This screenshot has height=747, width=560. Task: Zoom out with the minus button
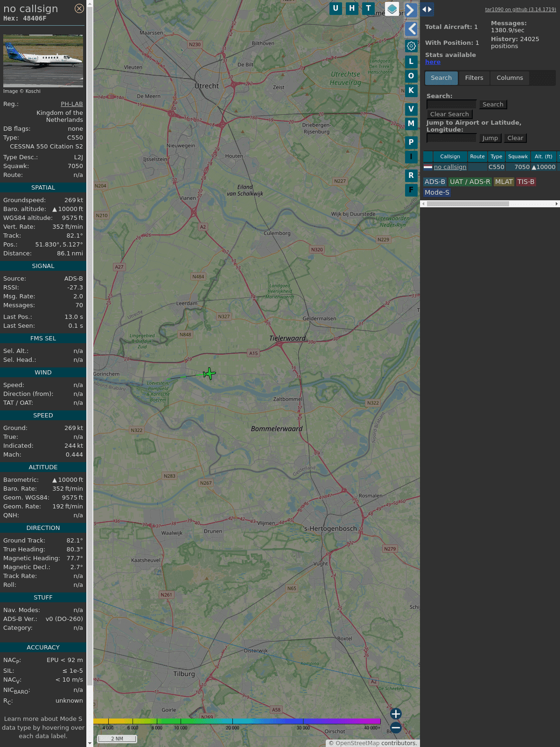click(396, 727)
